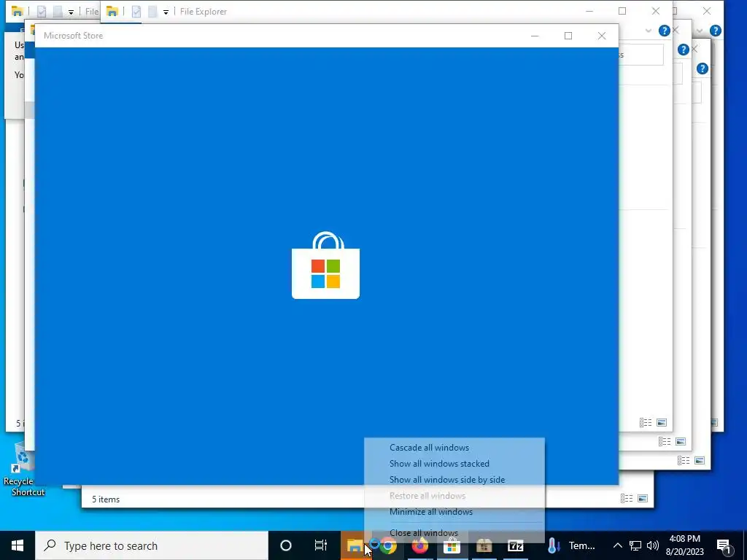Open the volume speaker tray icon

(x=653, y=545)
